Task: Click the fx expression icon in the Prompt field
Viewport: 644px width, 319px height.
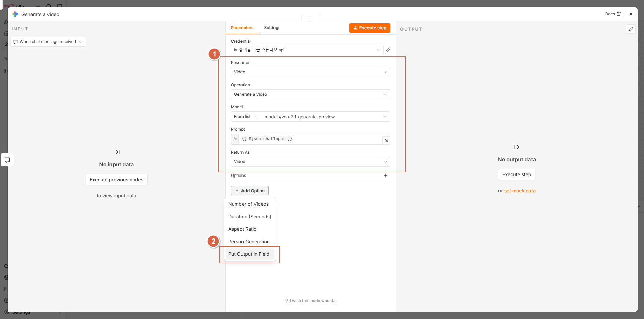Action: pos(235,139)
